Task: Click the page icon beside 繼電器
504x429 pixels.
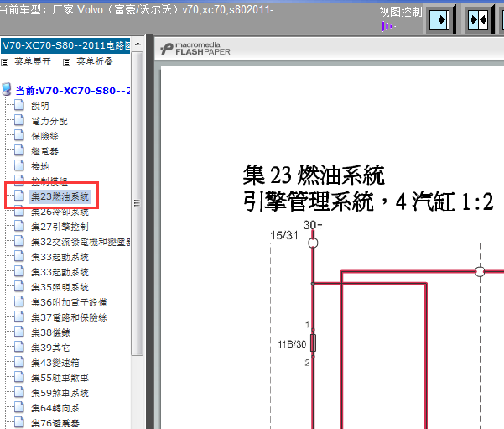Action: tap(19, 150)
